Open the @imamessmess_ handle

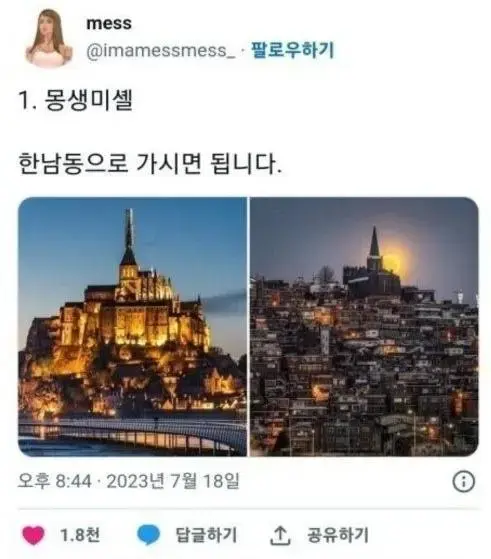(x=161, y=50)
